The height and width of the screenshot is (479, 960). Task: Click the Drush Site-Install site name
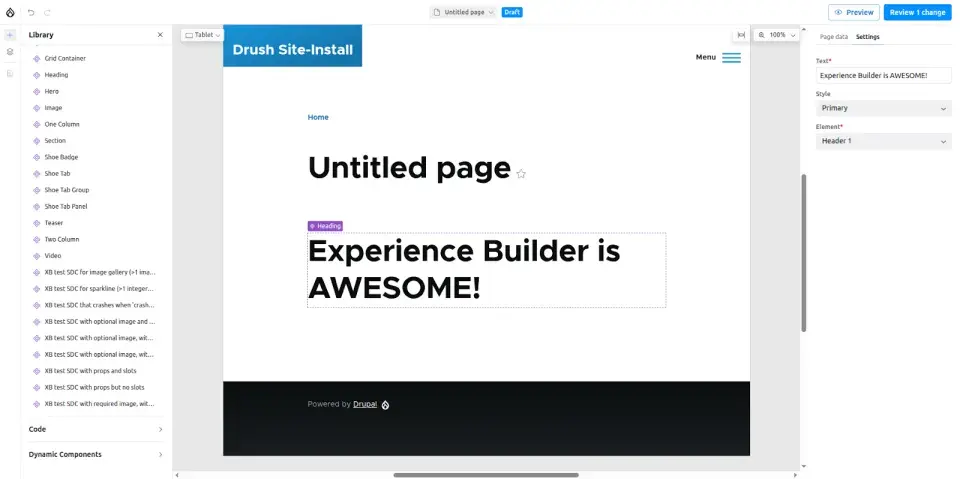(x=293, y=50)
